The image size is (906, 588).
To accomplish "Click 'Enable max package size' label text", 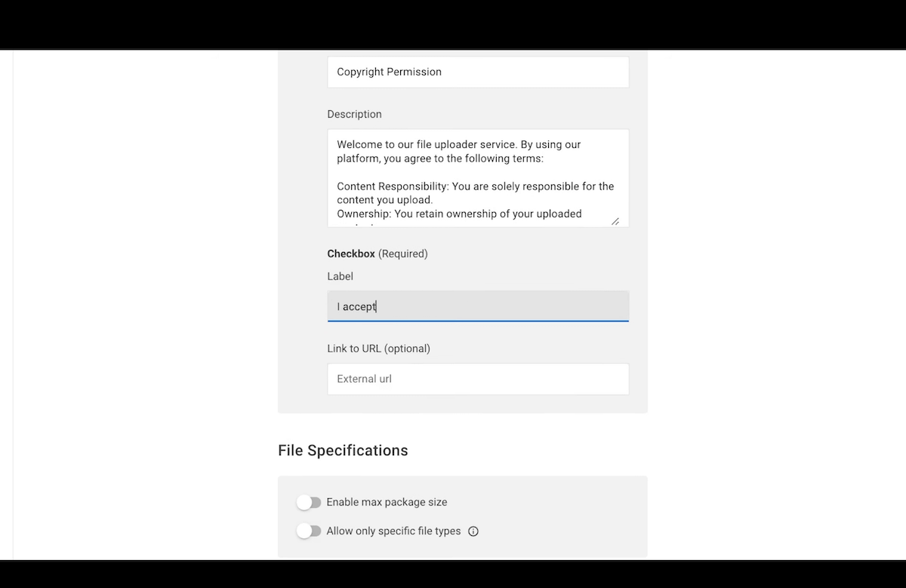I will 387,502.
